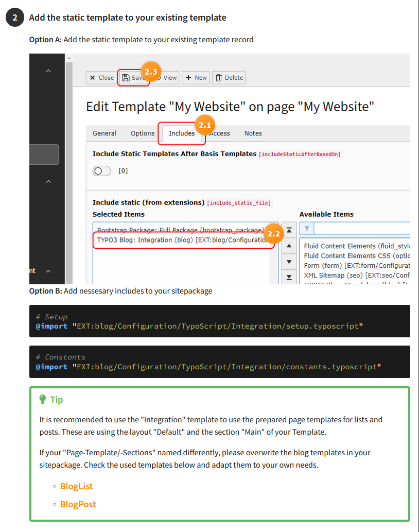Go to the Access tab
The height and width of the screenshot is (532, 419).
(219, 133)
